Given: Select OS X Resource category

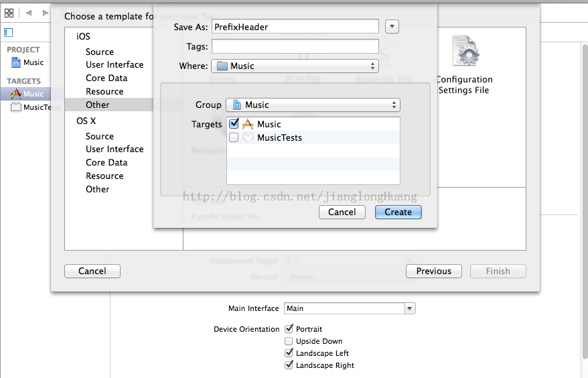Looking at the screenshot, I should [104, 176].
